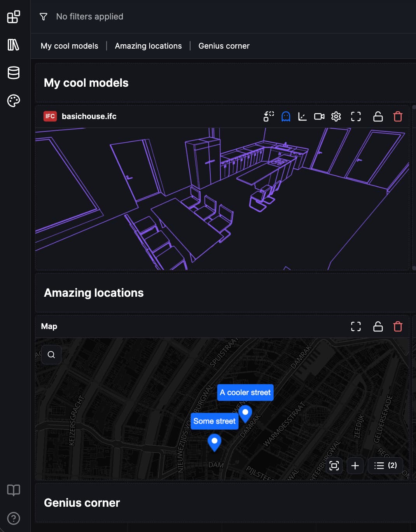Expand the Map widget to fullscreen
416x532 pixels.
(x=356, y=326)
